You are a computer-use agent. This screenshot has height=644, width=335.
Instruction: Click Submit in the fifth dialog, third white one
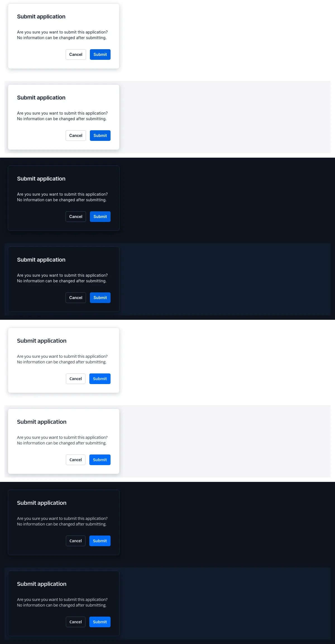pos(100,379)
